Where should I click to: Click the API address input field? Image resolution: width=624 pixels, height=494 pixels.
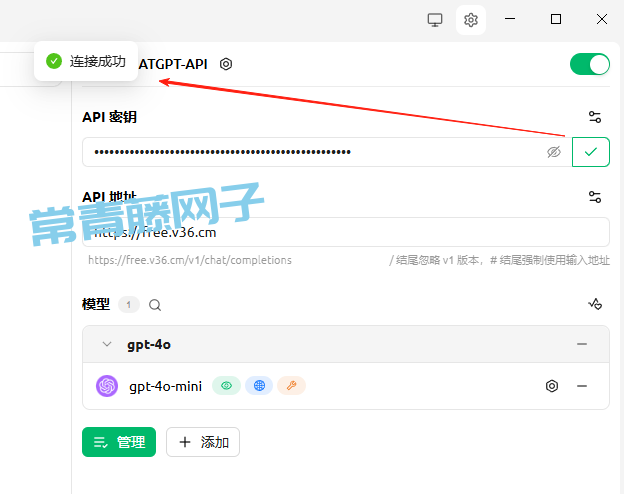[x=346, y=232]
